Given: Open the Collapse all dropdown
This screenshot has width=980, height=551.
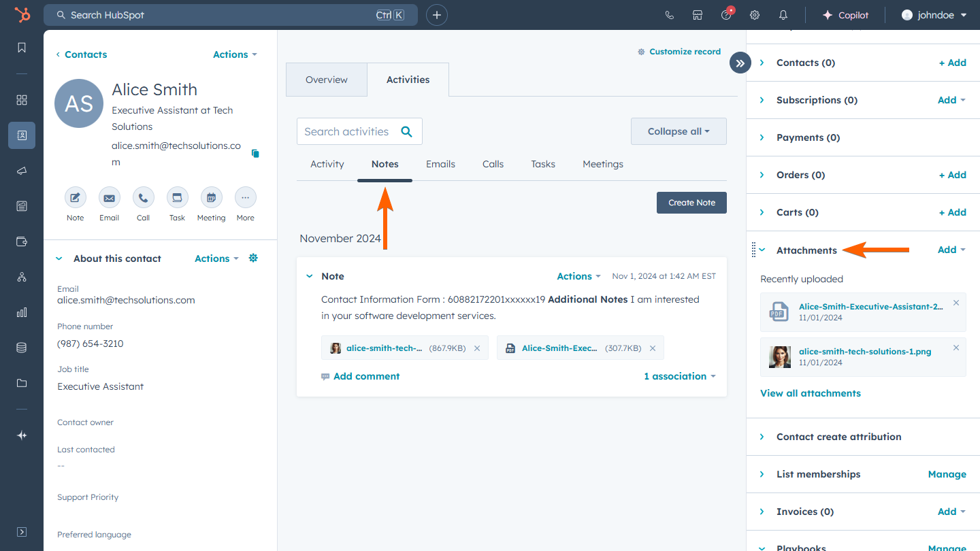Looking at the screenshot, I should click(679, 131).
